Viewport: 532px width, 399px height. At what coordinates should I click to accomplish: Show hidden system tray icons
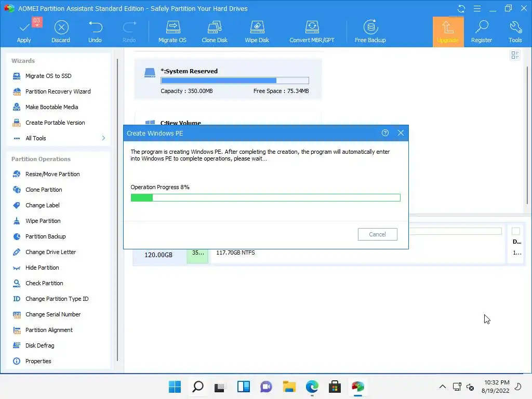click(443, 387)
